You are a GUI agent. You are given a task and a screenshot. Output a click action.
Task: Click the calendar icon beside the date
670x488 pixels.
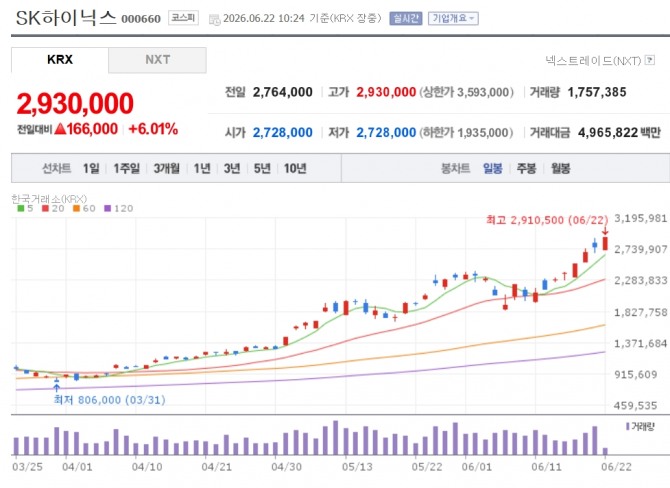[x=215, y=19]
